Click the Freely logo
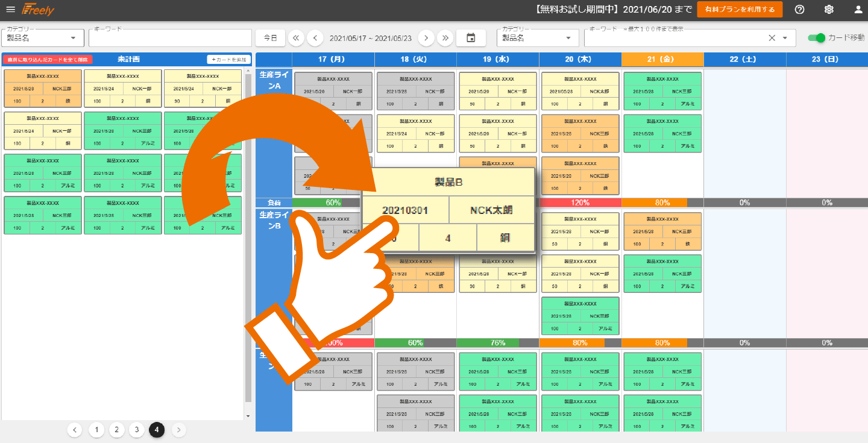868x443 pixels. point(38,10)
